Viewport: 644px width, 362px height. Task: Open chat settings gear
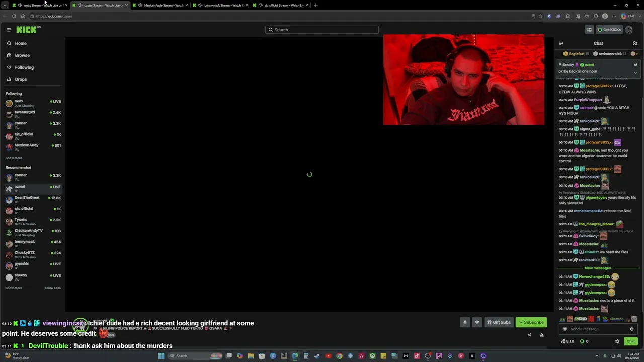point(617,341)
